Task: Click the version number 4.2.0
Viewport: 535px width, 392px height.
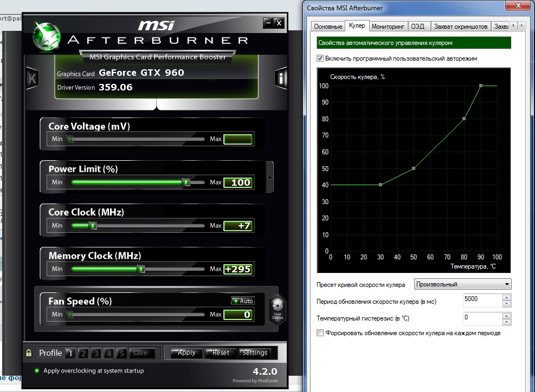Action: click(x=265, y=371)
